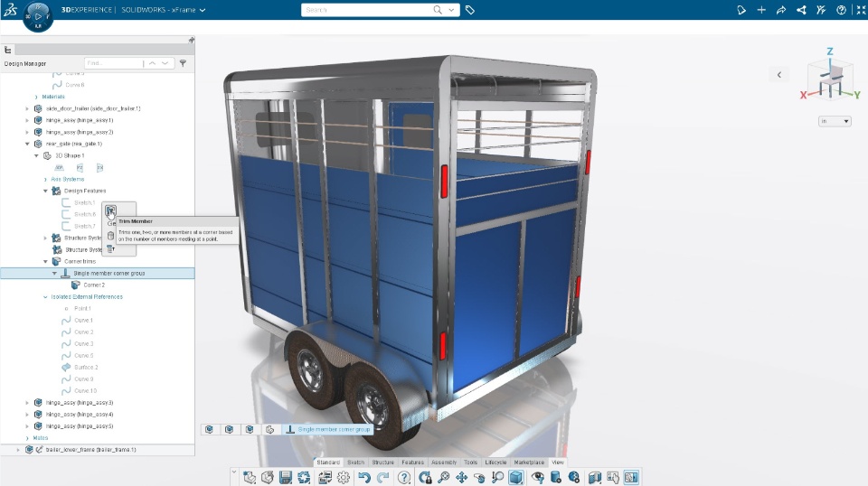Open the gear settings icon in bottom toolbar
Viewport: 868px width, 486px height.
point(344,477)
